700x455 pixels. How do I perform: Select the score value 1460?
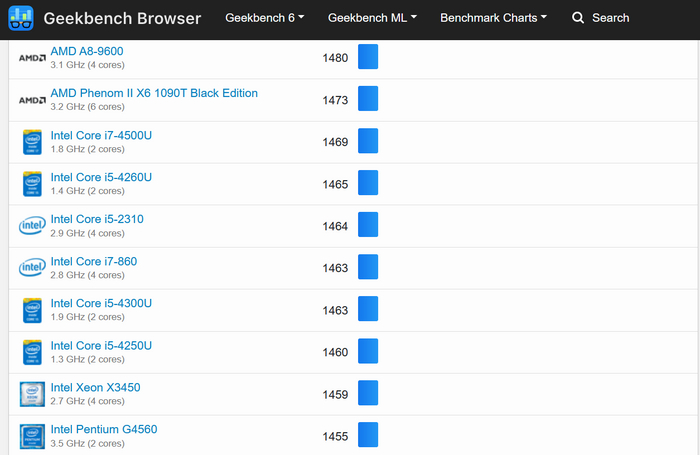tap(335, 352)
